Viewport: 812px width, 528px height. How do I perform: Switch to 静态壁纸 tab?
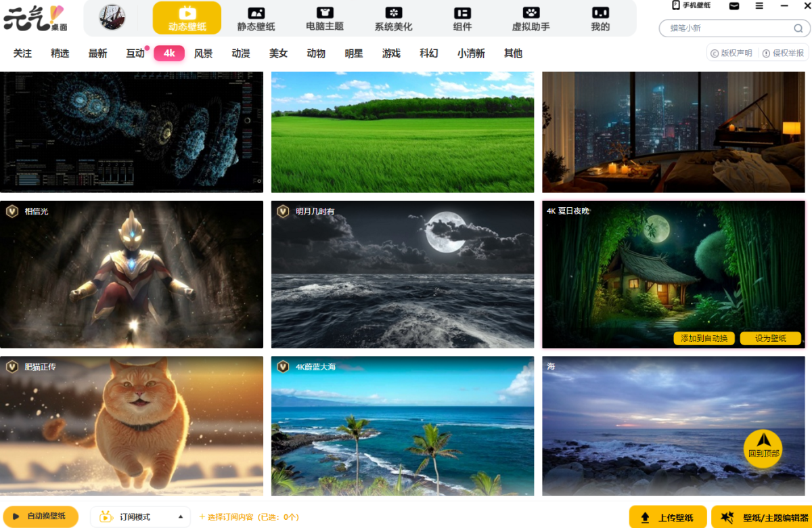(256, 19)
